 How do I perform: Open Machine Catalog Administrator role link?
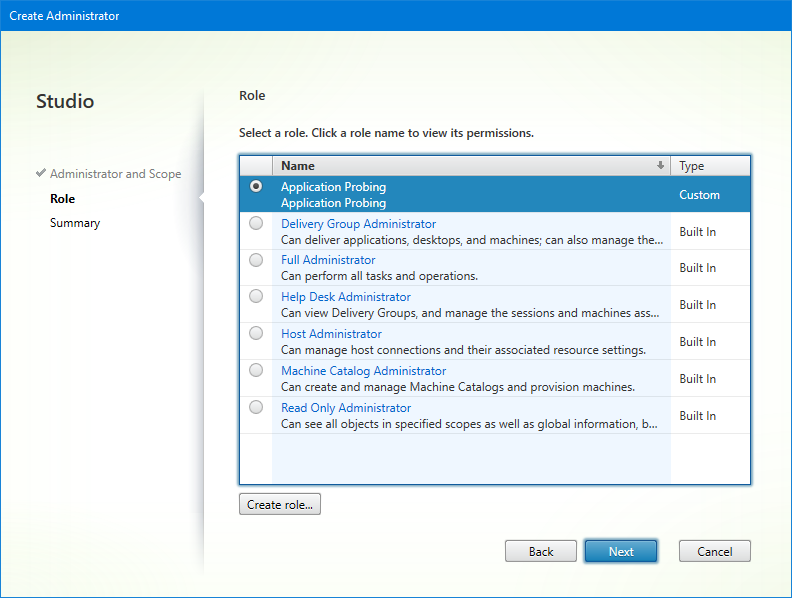(x=363, y=371)
